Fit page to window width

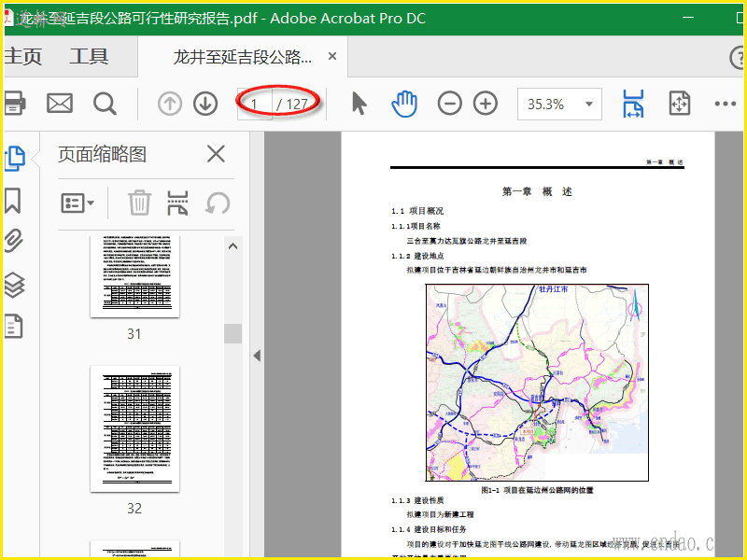(x=633, y=104)
